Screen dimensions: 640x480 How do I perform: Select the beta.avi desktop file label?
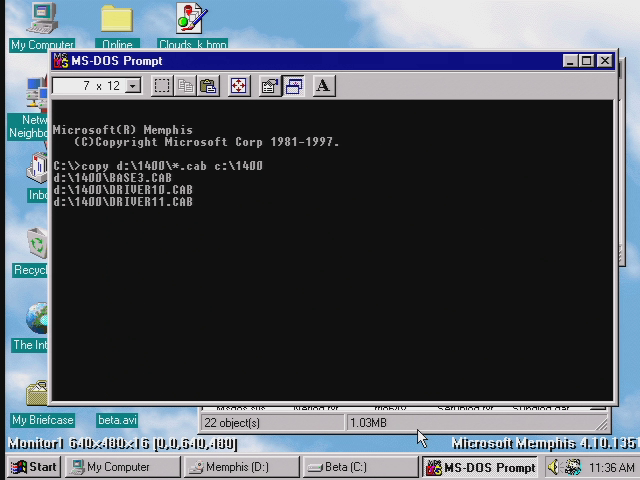pyautogui.click(x=117, y=420)
